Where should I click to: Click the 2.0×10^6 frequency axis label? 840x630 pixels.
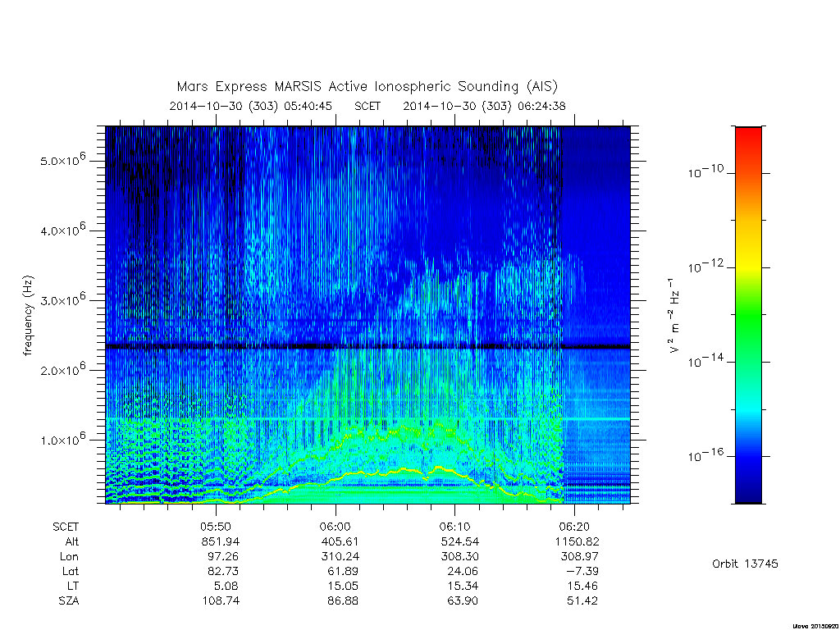(62, 369)
